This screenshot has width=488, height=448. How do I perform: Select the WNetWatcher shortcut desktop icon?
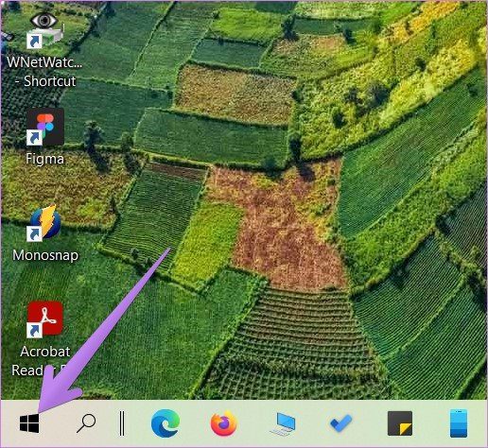click(x=44, y=30)
